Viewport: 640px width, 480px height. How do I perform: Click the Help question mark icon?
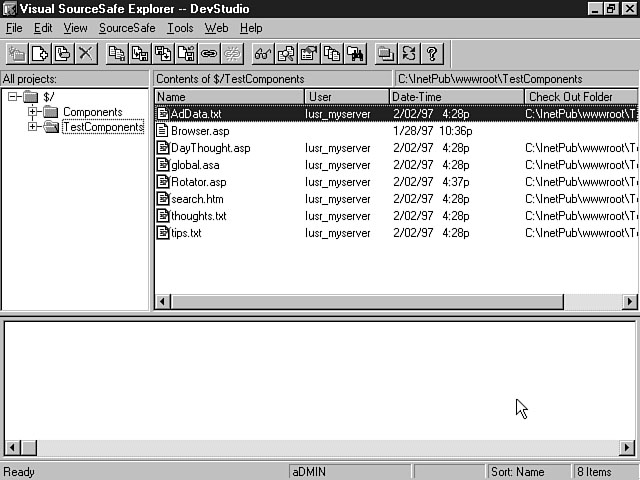[432, 54]
